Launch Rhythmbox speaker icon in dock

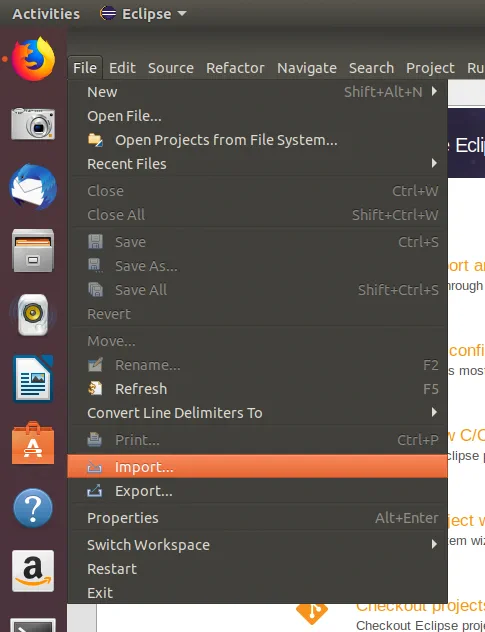[x=33, y=315]
